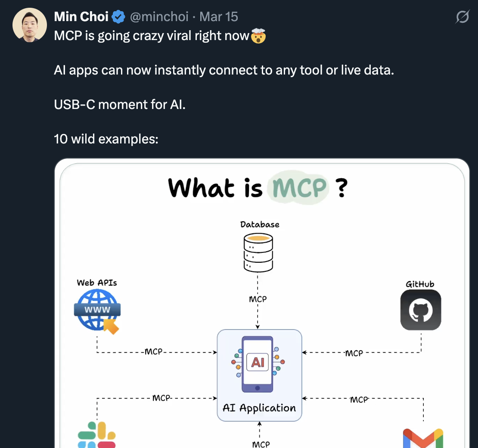
Task: Click the Min Choi display name
Action: click(x=81, y=16)
